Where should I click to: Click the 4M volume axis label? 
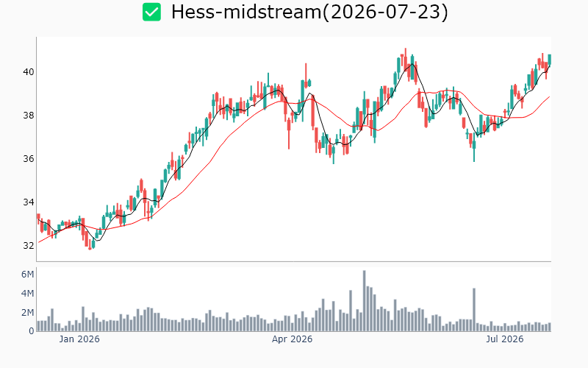[27, 293]
